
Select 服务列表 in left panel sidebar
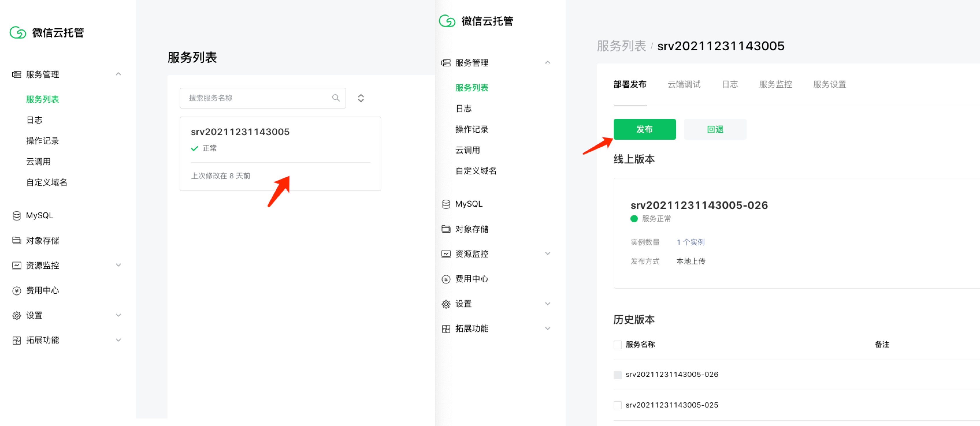pos(42,99)
